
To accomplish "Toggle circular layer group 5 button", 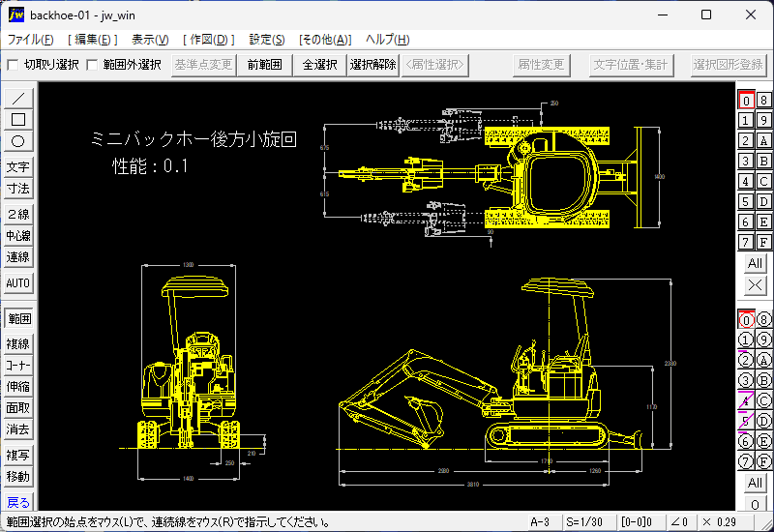I will pos(746,421).
